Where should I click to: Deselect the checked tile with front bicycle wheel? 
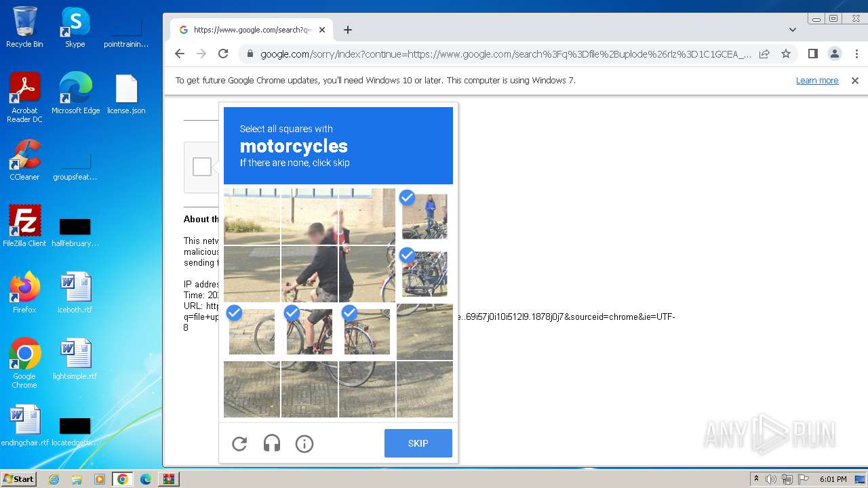tap(252, 332)
